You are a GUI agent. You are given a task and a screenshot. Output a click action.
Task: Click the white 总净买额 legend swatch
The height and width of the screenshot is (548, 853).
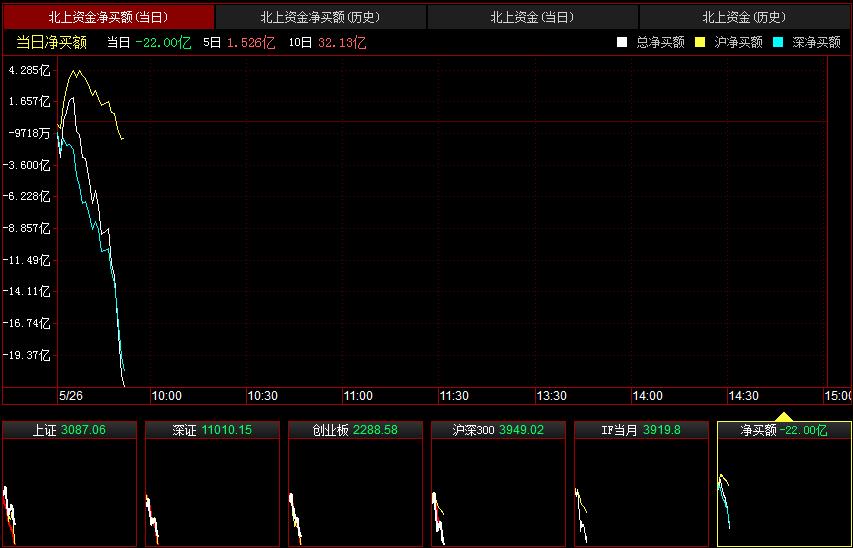(621, 42)
